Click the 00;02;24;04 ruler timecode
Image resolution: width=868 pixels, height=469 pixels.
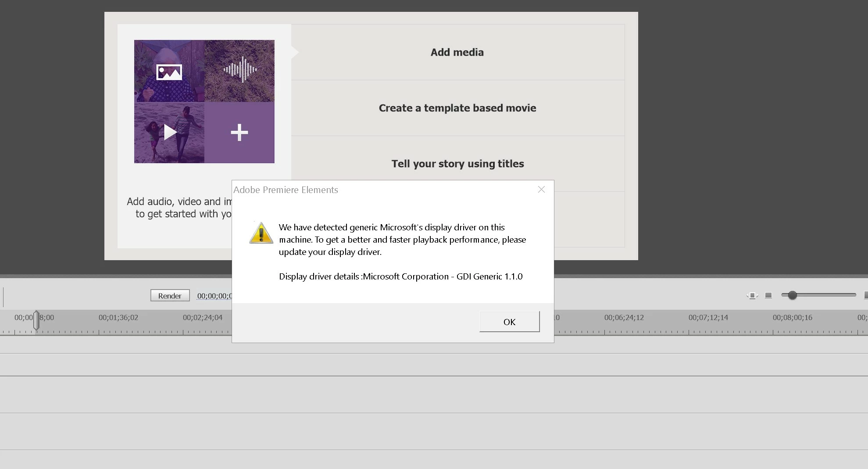point(203,317)
